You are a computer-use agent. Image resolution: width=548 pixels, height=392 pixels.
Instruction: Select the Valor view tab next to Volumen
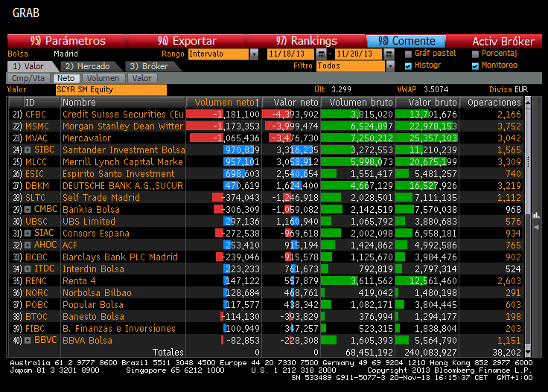click(x=142, y=78)
